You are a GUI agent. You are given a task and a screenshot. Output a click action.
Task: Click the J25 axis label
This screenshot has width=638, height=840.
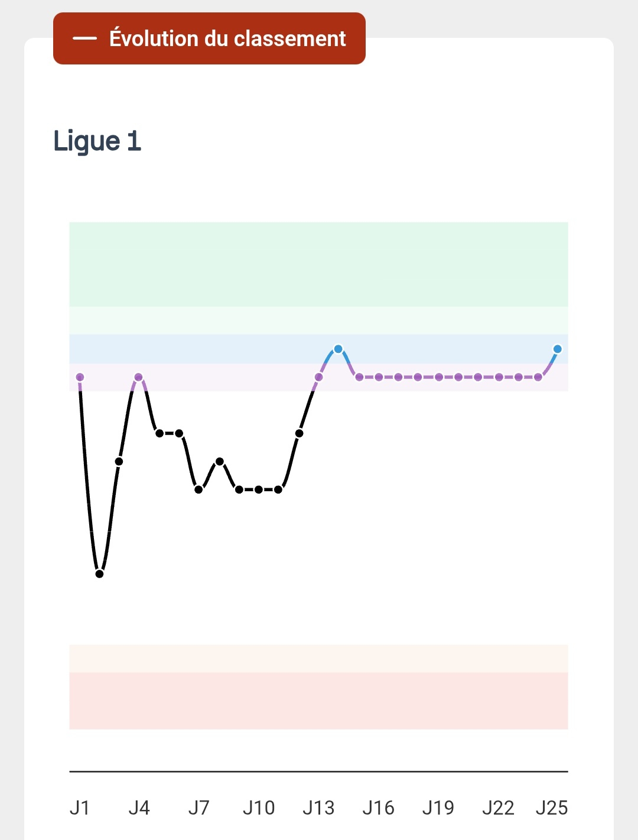[552, 807]
